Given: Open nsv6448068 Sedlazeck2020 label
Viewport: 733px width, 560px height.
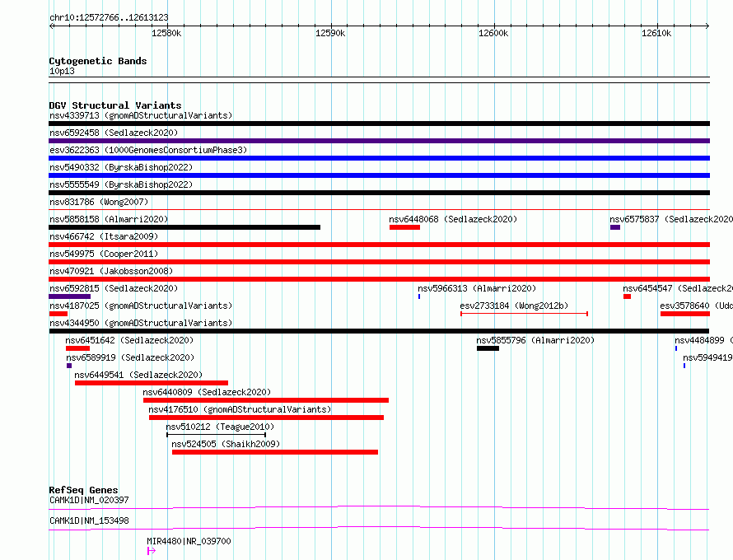Looking at the screenshot, I should coord(453,219).
